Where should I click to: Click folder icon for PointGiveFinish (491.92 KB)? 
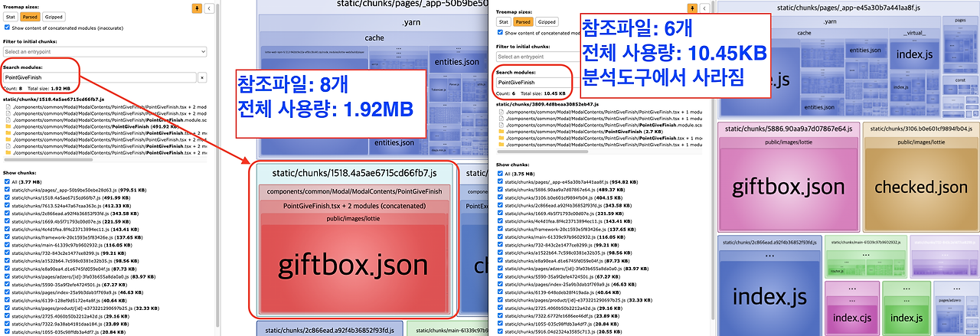(x=8, y=126)
